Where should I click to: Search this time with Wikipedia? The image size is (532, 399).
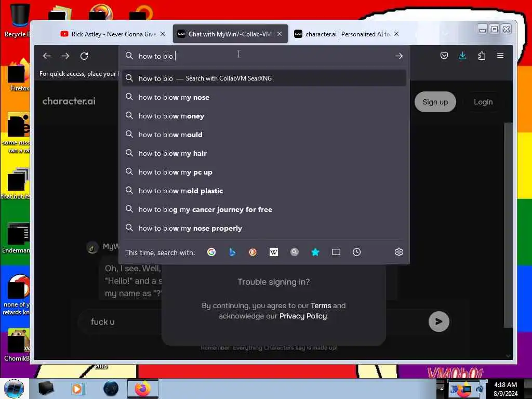click(273, 252)
